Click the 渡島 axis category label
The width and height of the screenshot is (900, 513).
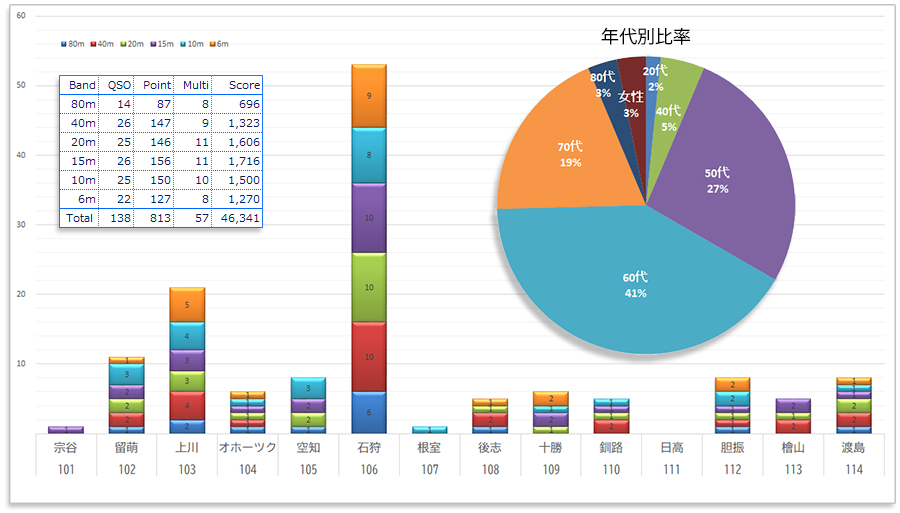853,448
